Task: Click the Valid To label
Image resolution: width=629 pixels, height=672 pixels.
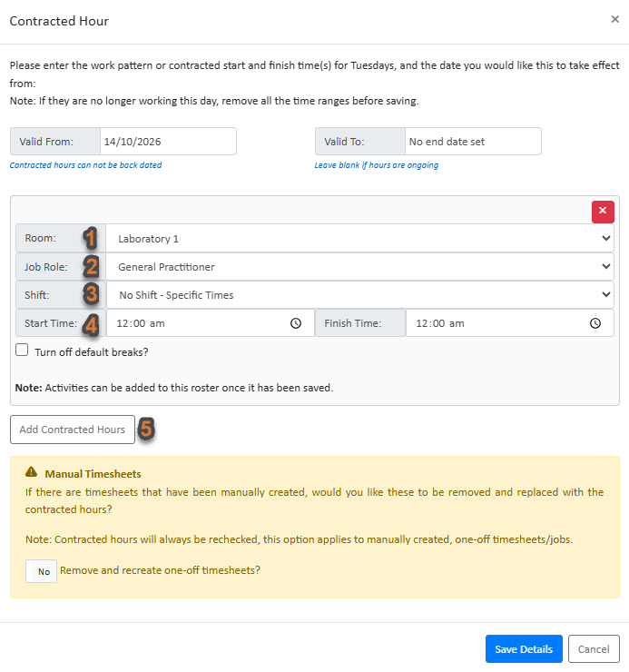Action: pyautogui.click(x=360, y=142)
